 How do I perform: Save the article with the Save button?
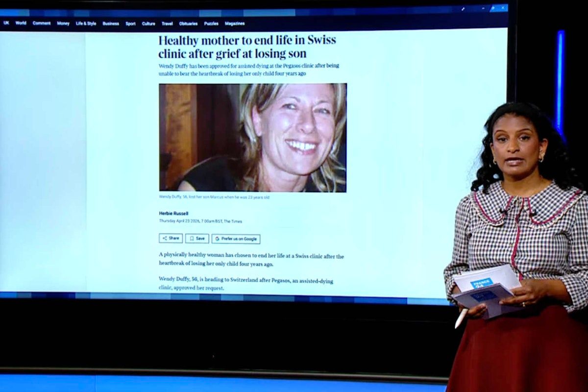(x=197, y=238)
